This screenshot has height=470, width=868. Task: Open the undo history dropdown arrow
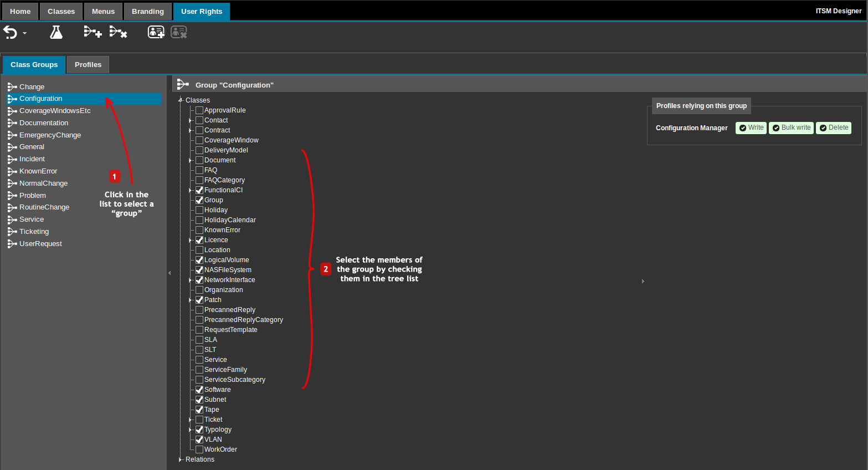(x=24, y=34)
